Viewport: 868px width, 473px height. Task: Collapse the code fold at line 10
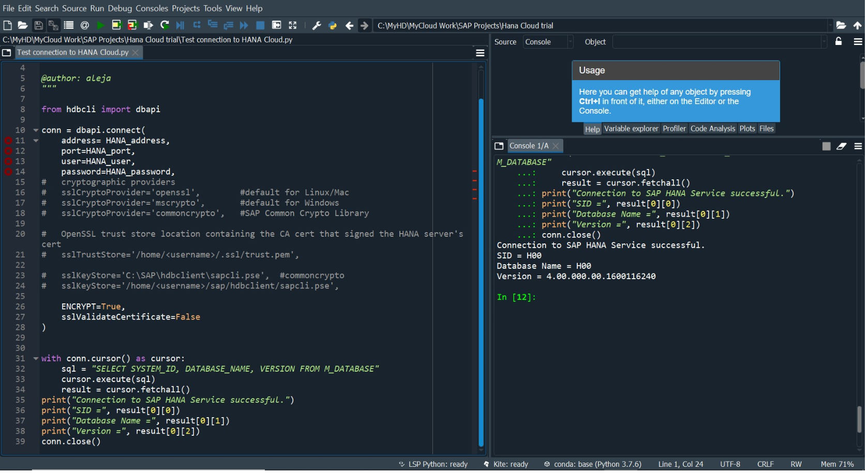click(x=36, y=130)
